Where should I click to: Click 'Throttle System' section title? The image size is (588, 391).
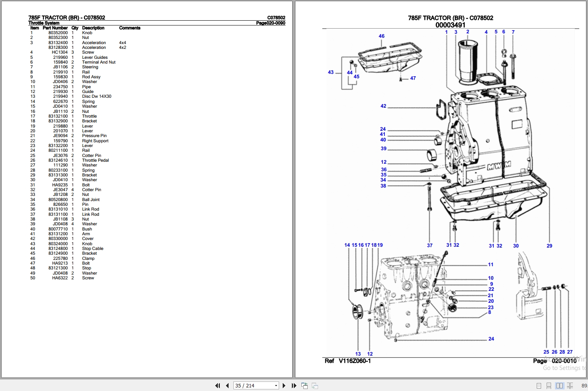tap(44, 23)
